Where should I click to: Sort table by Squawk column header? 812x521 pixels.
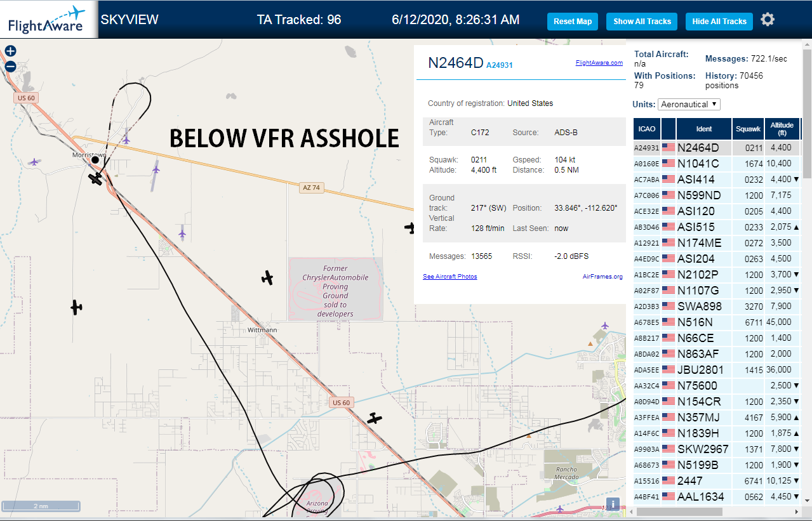coord(748,129)
